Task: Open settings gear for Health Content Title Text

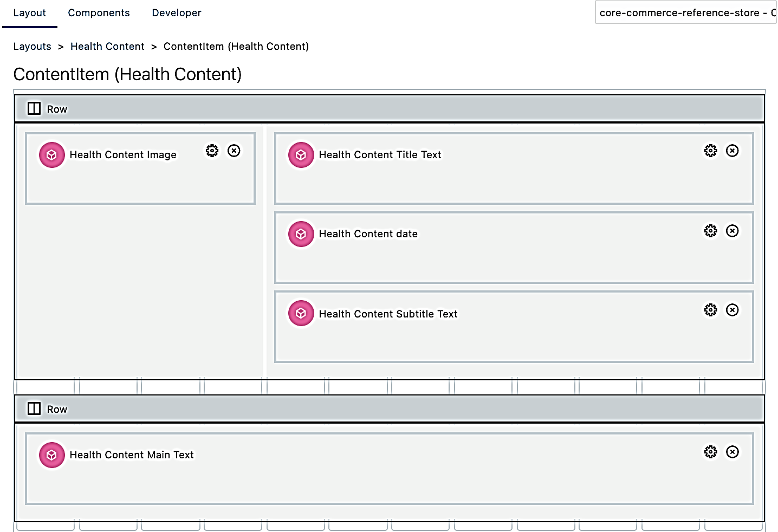Action: coord(710,151)
